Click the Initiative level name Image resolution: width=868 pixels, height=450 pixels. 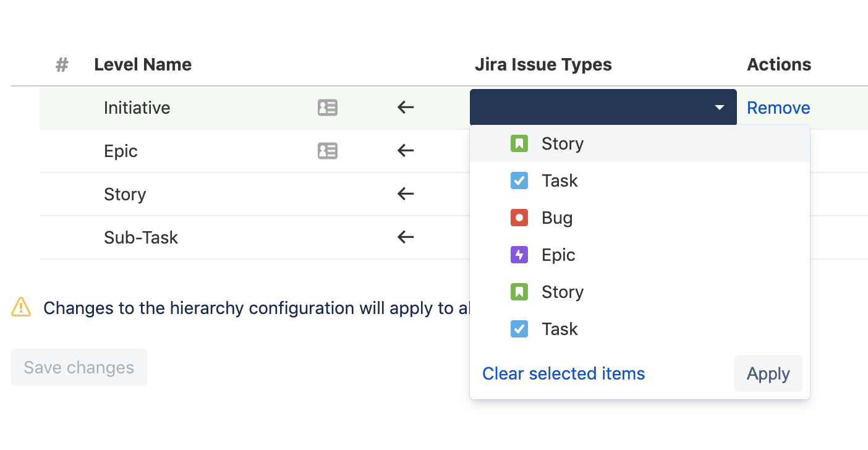(x=137, y=108)
